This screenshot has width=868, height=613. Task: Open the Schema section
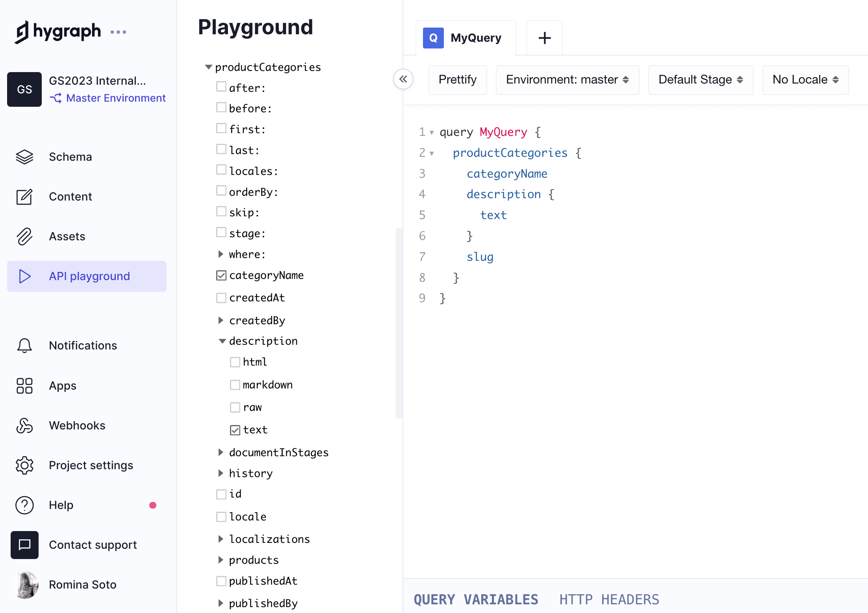(x=70, y=157)
